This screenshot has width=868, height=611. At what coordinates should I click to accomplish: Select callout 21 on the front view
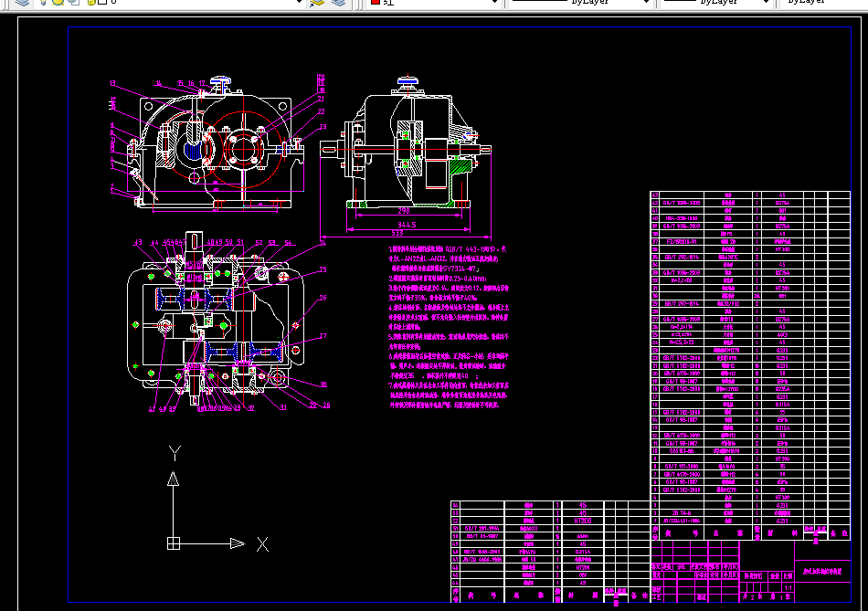[x=321, y=99]
